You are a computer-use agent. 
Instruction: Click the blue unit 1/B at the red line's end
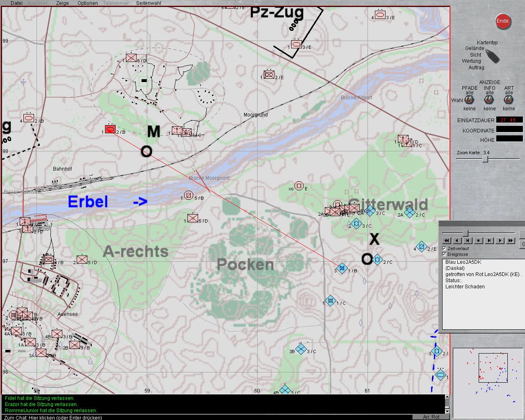pyautogui.click(x=342, y=268)
